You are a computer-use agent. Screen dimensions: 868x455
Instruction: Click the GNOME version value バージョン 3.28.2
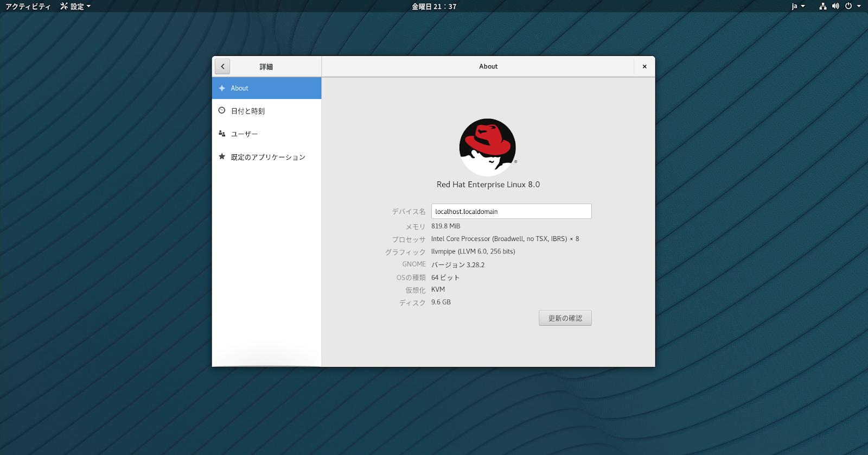(x=458, y=265)
